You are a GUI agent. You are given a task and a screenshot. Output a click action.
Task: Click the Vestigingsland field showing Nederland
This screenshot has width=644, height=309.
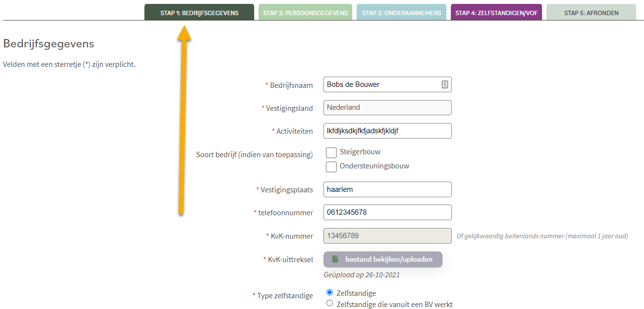[x=387, y=107]
